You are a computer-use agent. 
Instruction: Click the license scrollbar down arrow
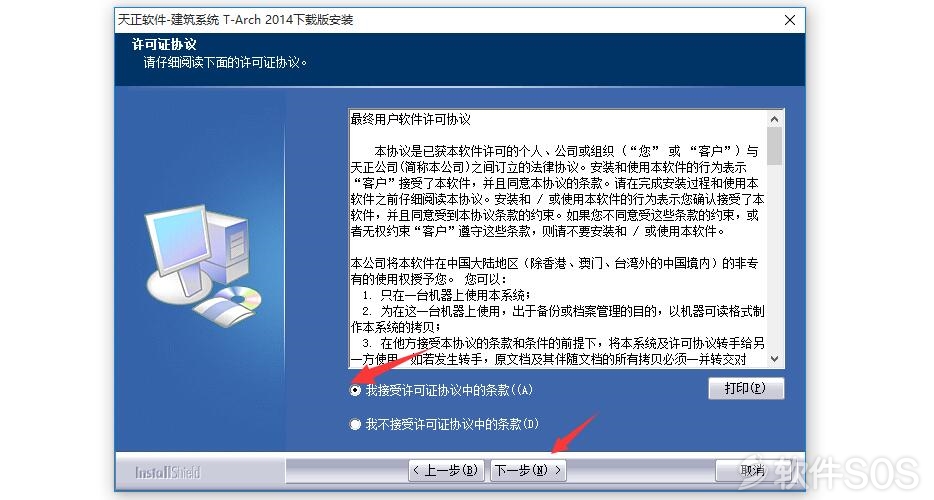tap(774, 359)
